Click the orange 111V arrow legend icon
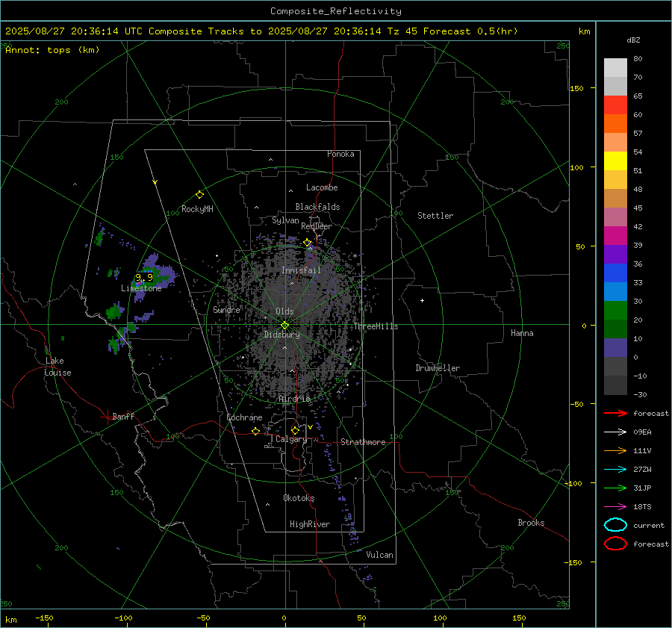Screen dimensions: 672x628 (615, 450)
